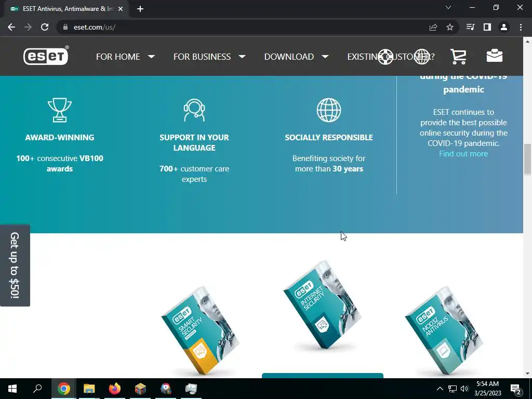Click the globe Socially Responsible icon
Viewport: 532px width, 399px height.
point(329,110)
